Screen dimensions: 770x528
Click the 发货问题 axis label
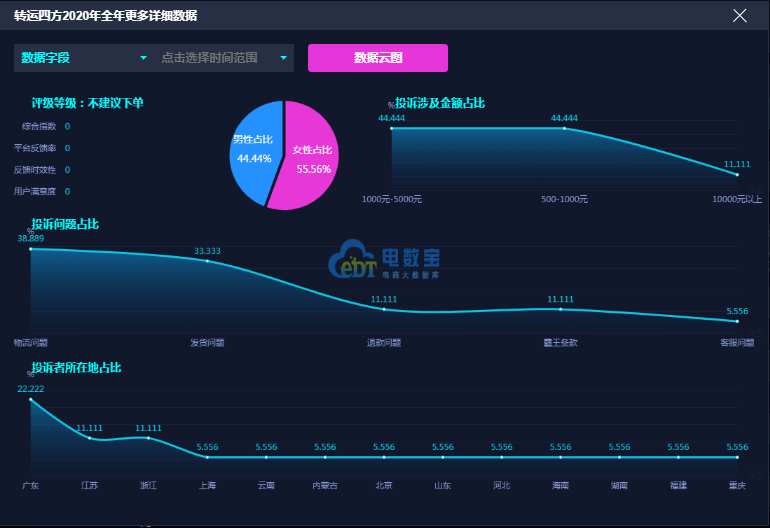207,342
